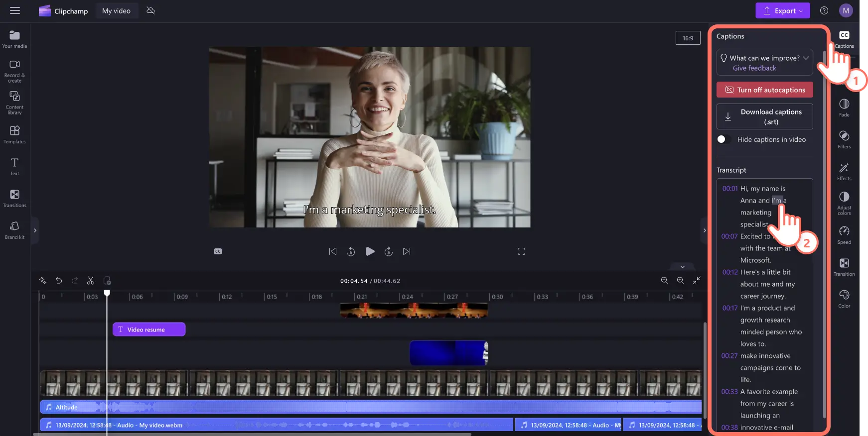Open the hamburger main menu

(15, 10)
